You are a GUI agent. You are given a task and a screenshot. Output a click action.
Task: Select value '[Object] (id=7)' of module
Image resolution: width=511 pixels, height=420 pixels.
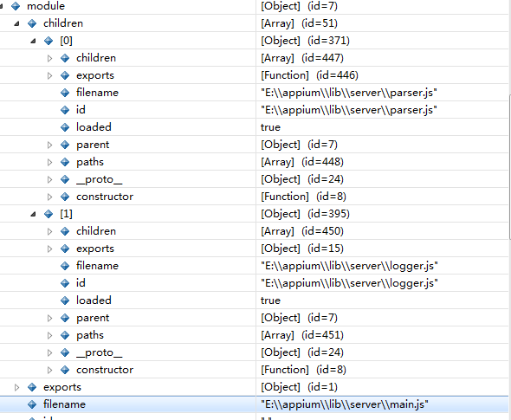click(x=299, y=6)
